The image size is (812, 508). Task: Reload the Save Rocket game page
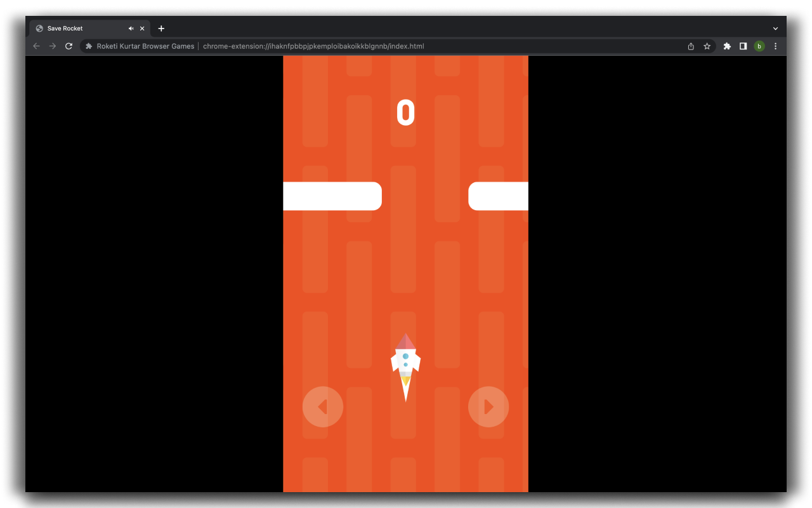(x=69, y=46)
